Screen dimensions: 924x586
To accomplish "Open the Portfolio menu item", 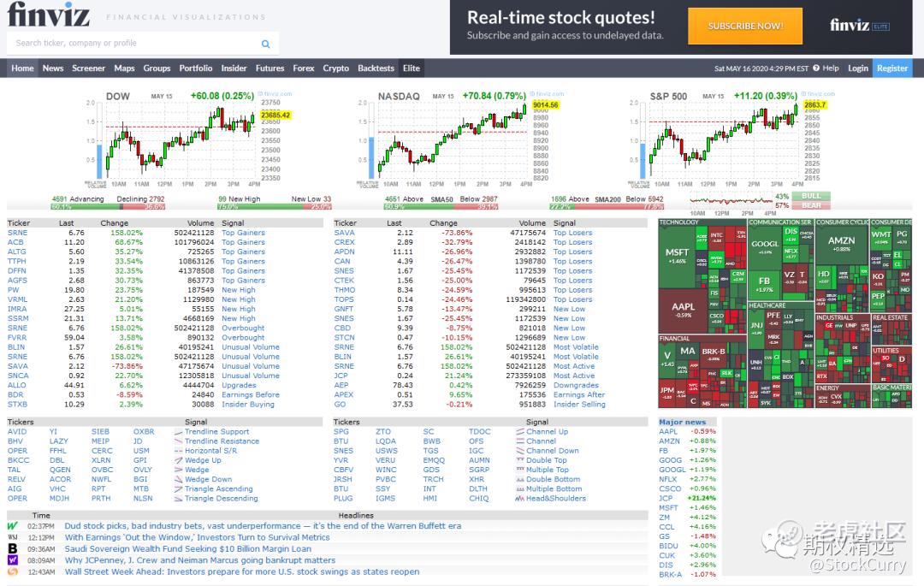I will 196,68.
